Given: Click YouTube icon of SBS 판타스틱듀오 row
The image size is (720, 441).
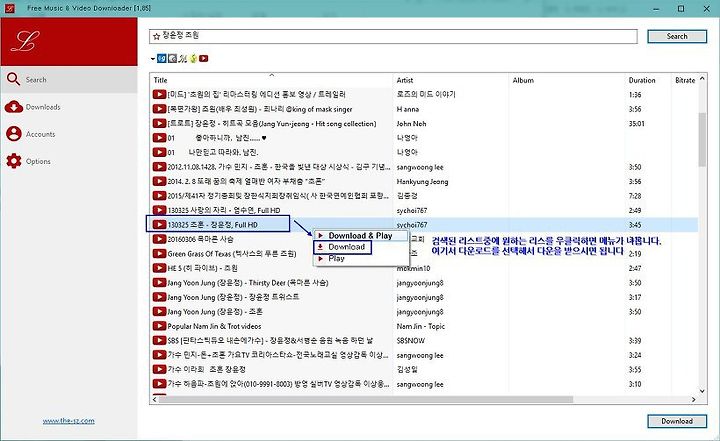Looking at the screenshot, I should pos(159,340).
